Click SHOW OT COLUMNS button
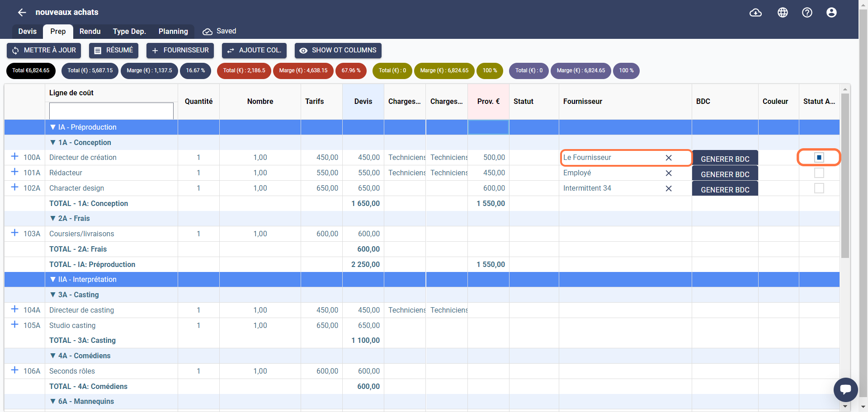This screenshot has height=412, width=868. (x=338, y=50)
